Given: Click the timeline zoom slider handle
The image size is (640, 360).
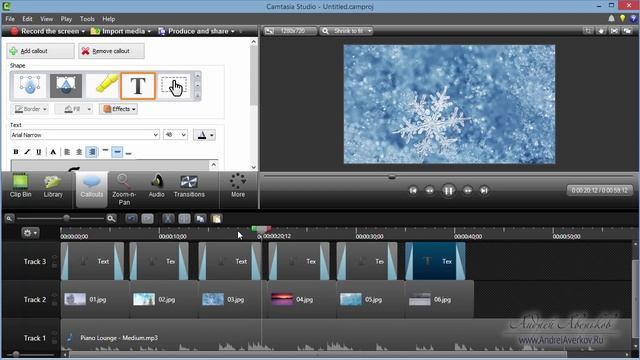Looking at the screenshot, I should pyautogui.click(x=67, y=218).
